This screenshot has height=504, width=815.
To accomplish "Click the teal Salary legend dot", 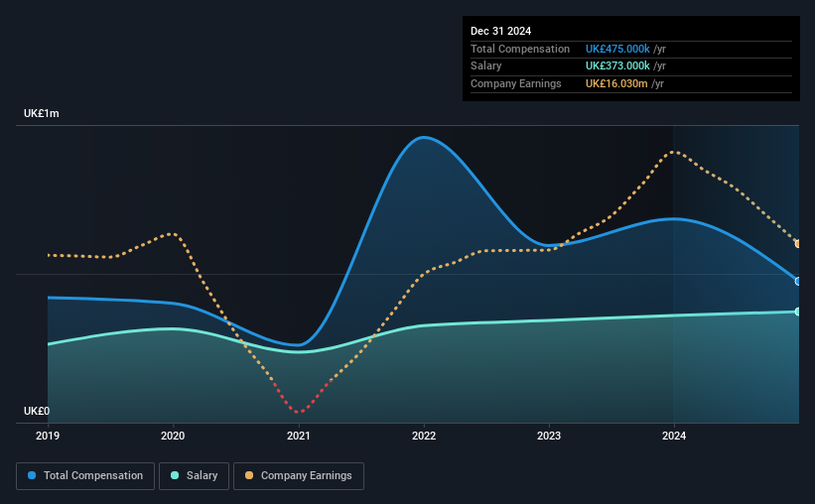I will point(175,475).
